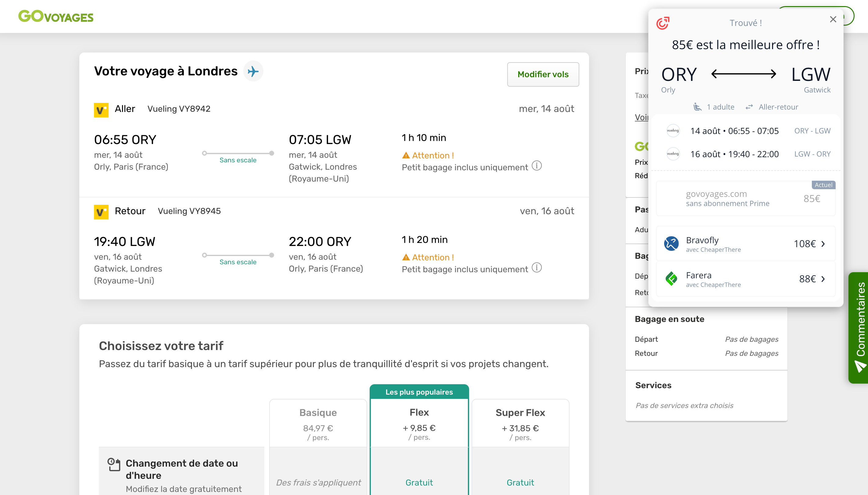
Task: Click the Vueling VY8945 flight number
Action: pos(189,211)
